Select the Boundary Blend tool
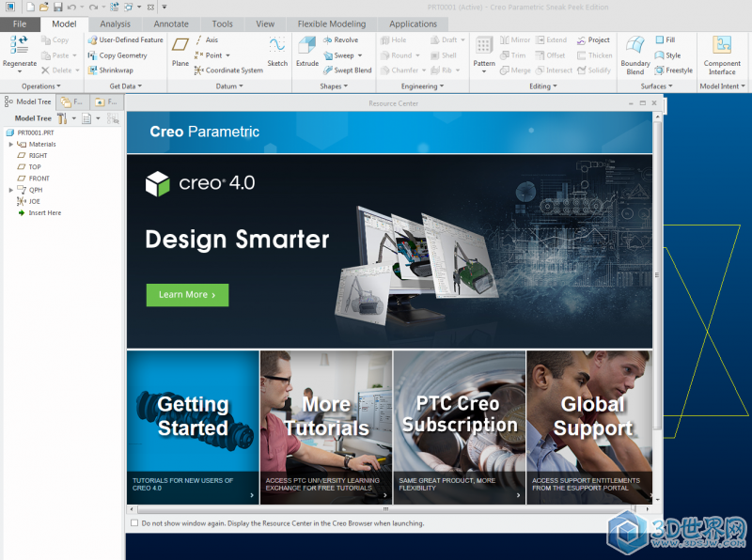Screen dimensions: 752x560 coord(635,55)
